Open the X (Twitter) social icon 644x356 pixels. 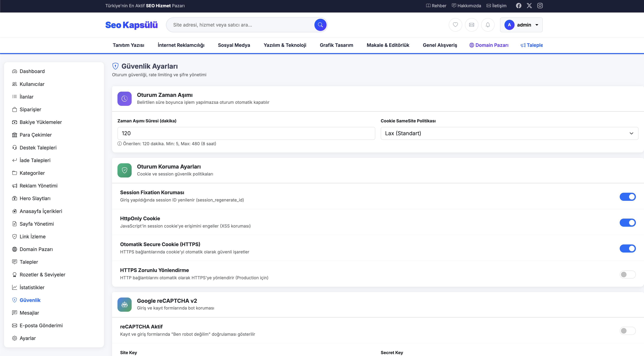coord(529,6)
